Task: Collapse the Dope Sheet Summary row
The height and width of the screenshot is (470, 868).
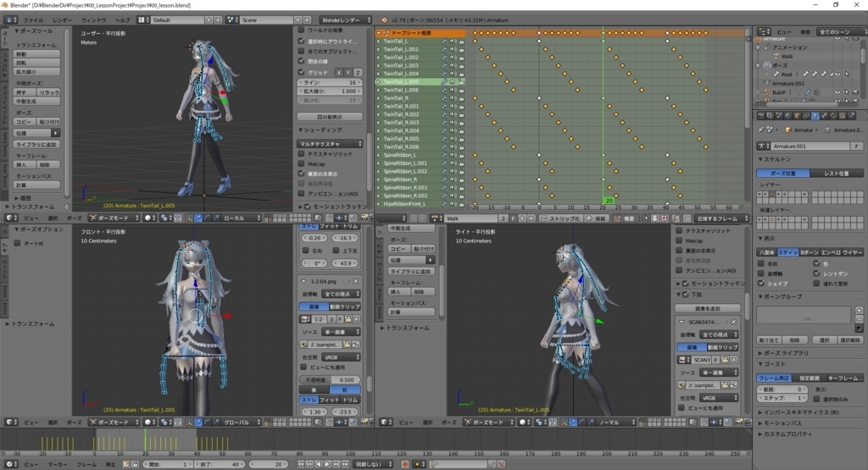Action: tap(379, 33)
